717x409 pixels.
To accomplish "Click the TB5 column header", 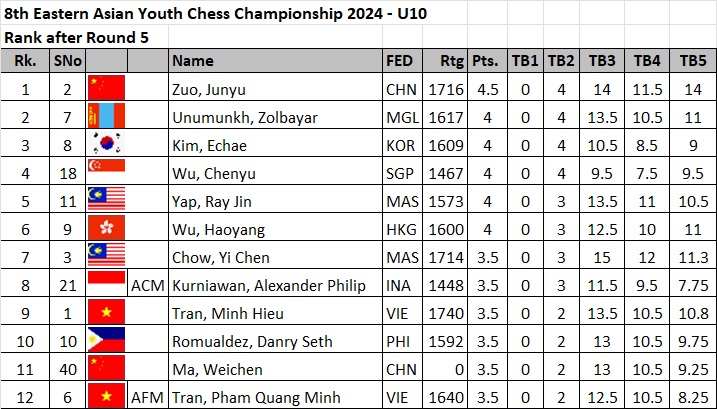I will pos(692,61).
